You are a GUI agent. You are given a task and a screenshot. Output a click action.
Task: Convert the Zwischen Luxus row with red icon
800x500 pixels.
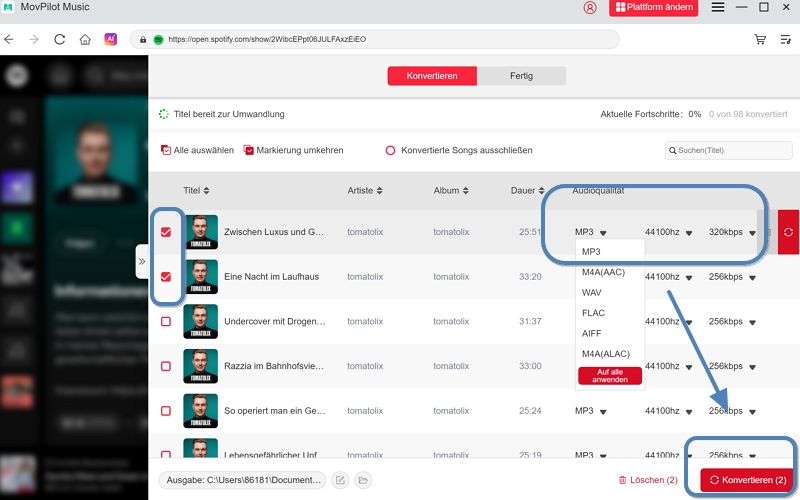(x=788, y=232)
